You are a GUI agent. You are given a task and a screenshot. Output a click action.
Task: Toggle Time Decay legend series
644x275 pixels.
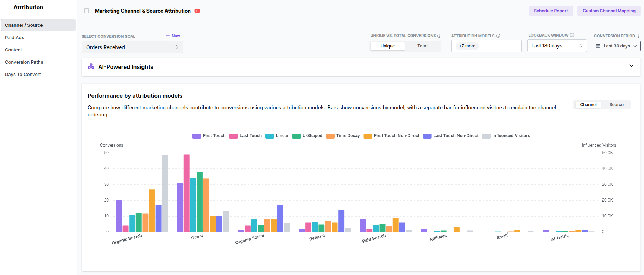pyautogui.click(x=343, y=136)
